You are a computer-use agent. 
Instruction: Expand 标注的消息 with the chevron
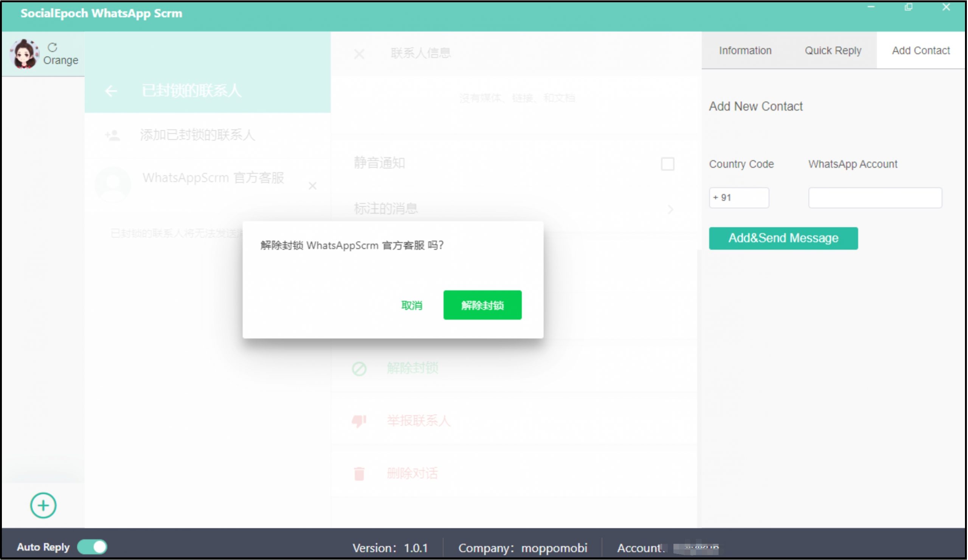[671, 209]
